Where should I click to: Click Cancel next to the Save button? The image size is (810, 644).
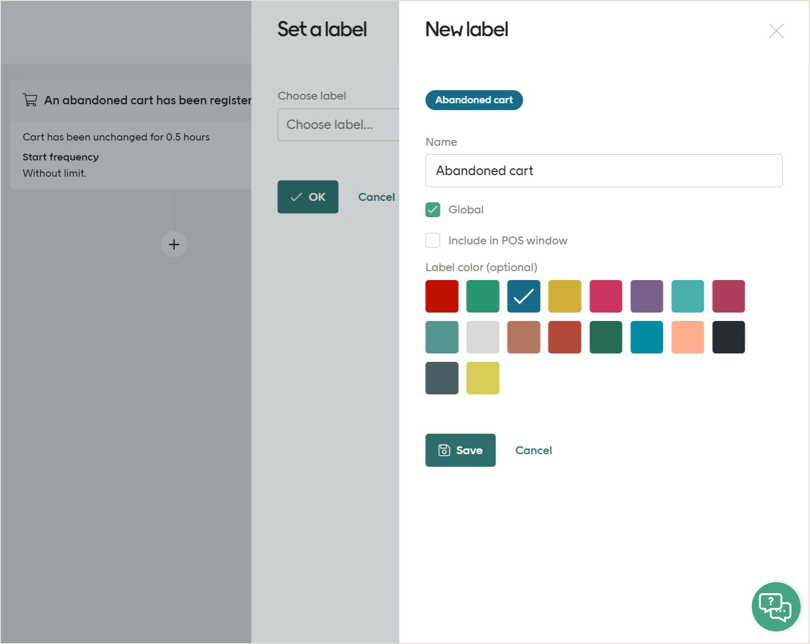[533, 450]
